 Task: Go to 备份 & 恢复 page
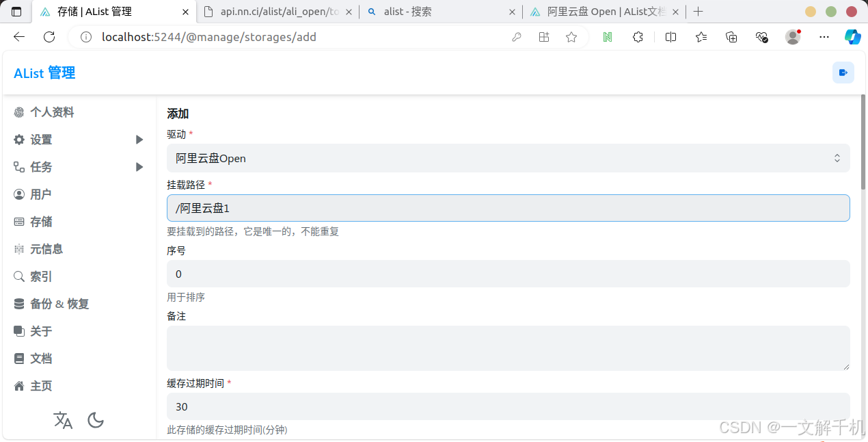pos(59,304)
